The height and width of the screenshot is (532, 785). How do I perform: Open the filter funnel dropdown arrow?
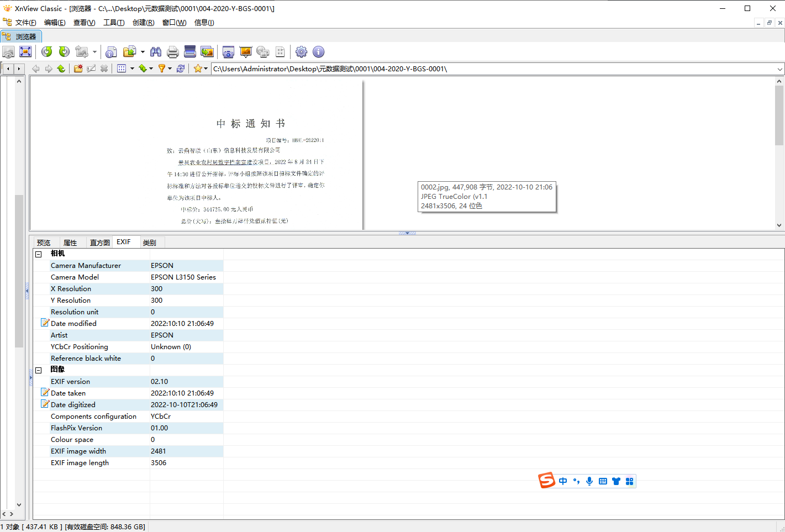click(x=170, y=69)
